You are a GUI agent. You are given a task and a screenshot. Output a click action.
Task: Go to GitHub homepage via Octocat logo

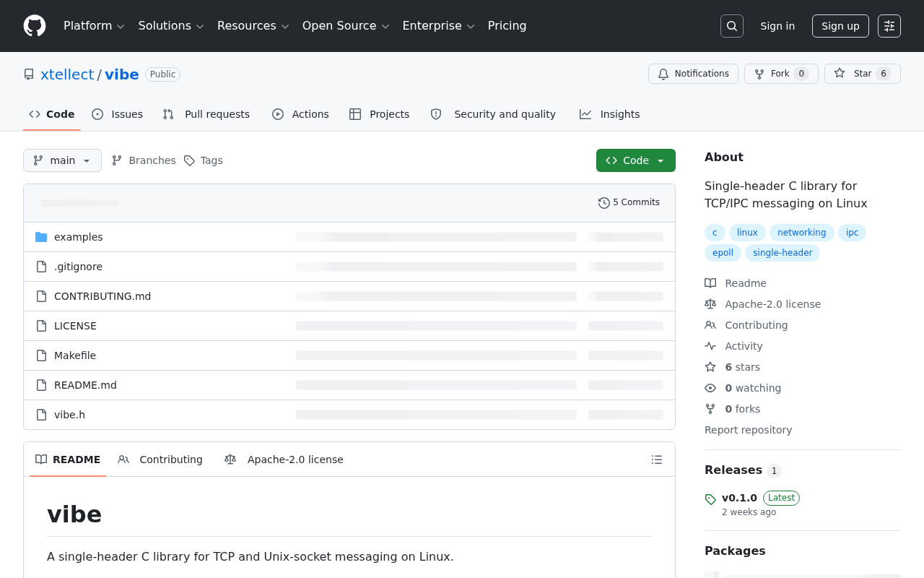click(x=35, y=26)
